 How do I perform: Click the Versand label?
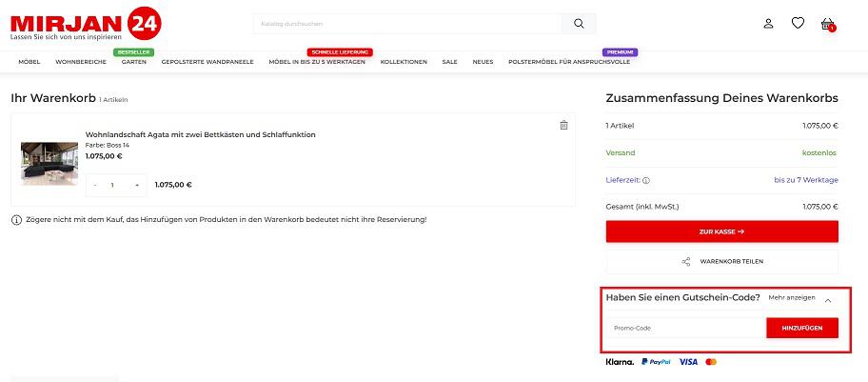(621, 153)
